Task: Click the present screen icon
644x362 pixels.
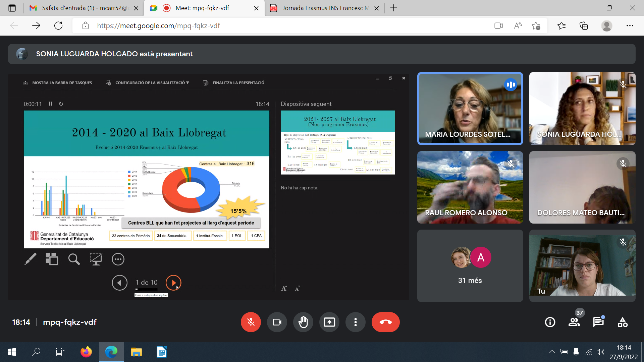Action: [x=329, y=322]
